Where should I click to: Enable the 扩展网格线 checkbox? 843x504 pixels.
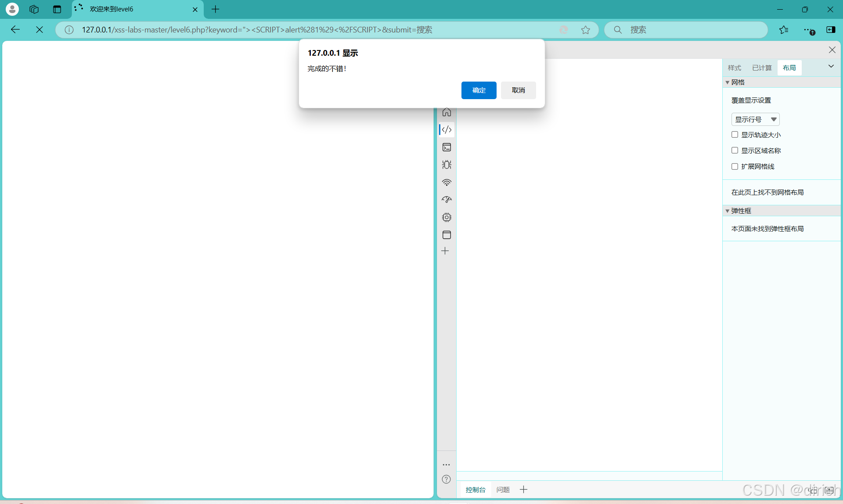click(735, 166)
